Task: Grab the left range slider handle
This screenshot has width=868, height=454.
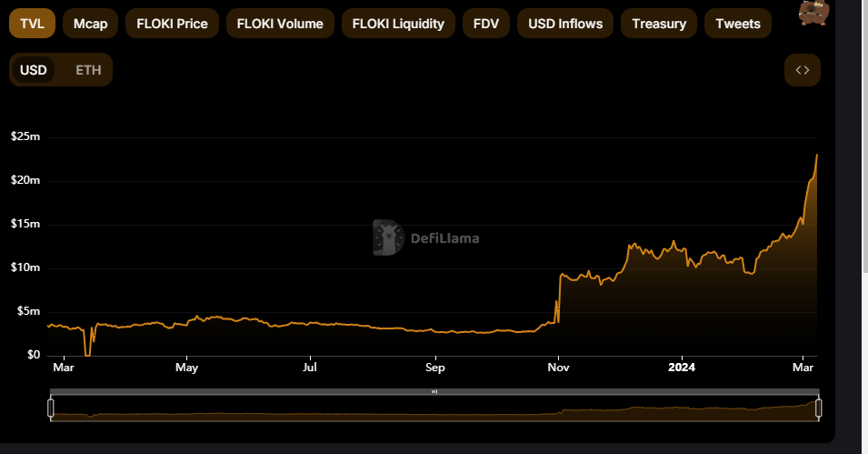Action: pos(51,408)
